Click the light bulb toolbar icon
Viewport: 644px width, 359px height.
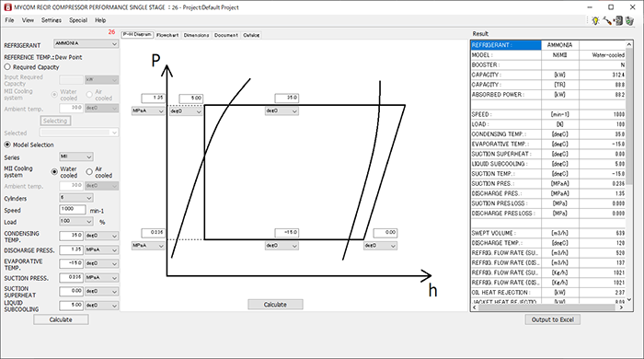[x=595, y=20]
